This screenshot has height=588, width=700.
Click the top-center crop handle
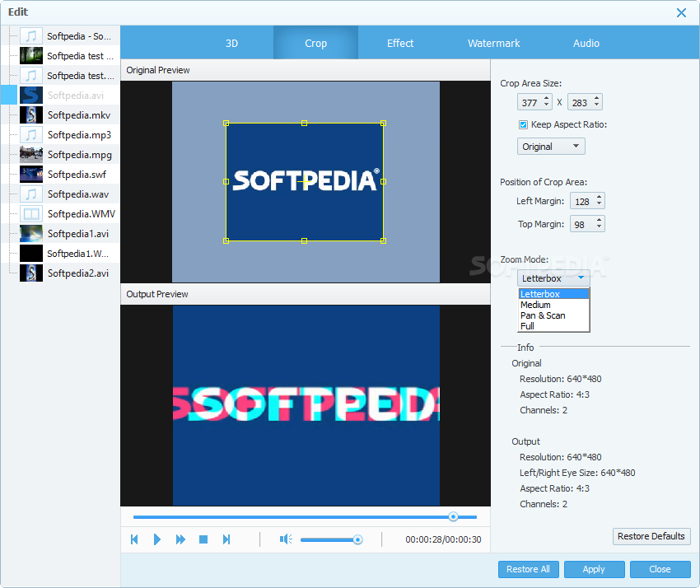tap(305, 123)
